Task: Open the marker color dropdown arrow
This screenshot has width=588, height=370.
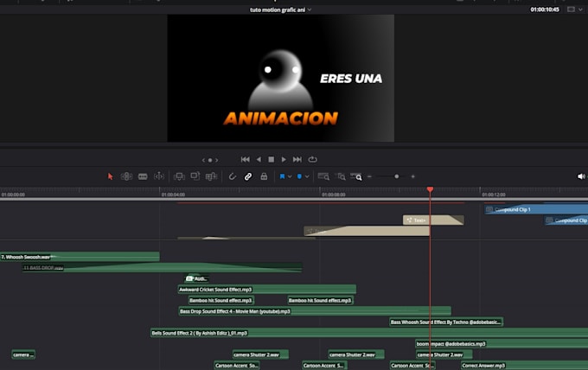Action: pos(307,176)
